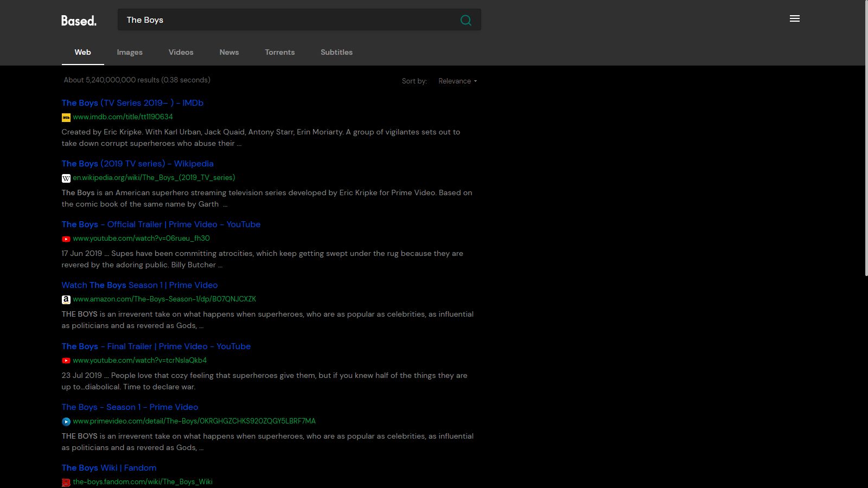This screenshot has height=488, width=868.
Task: Open the Subtitles tab
Action: click(336, 52)
